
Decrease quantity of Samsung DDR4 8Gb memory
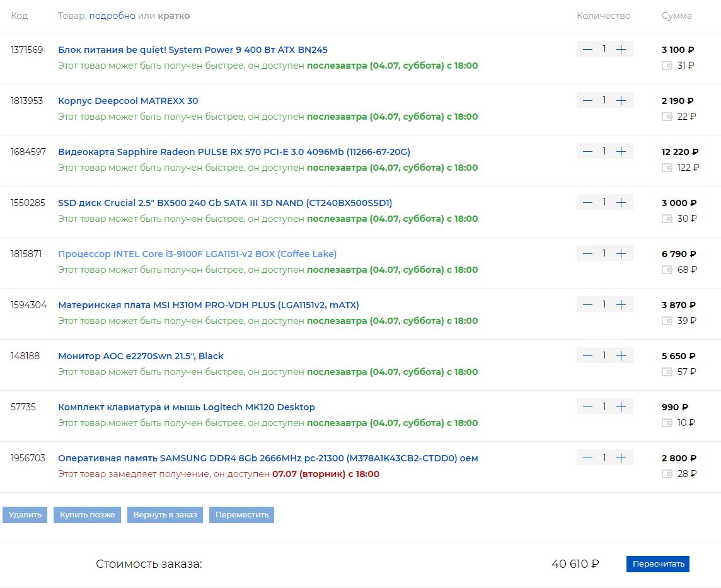click(587, 458)
